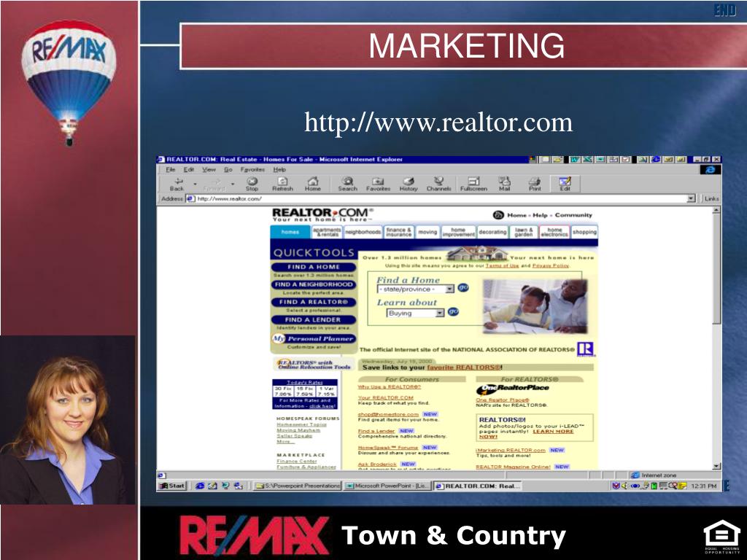Click the Print toolbar icon
The image size is (747, 560).
point(535,184)
